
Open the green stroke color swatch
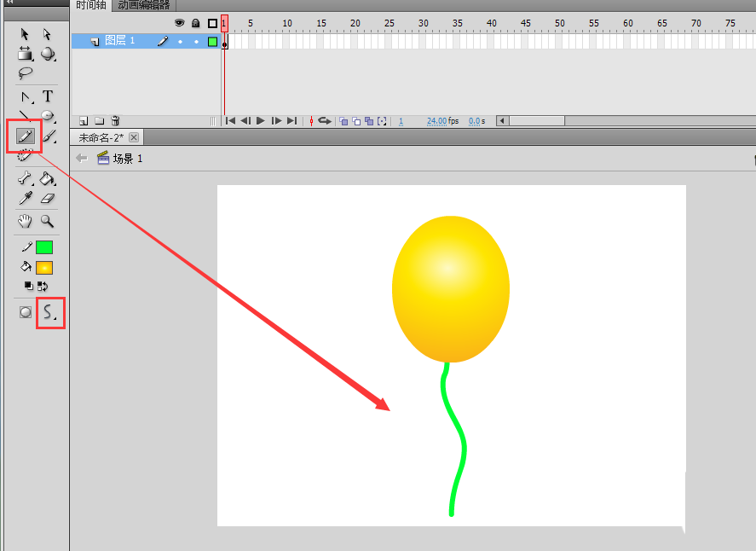tap(44, 247)
